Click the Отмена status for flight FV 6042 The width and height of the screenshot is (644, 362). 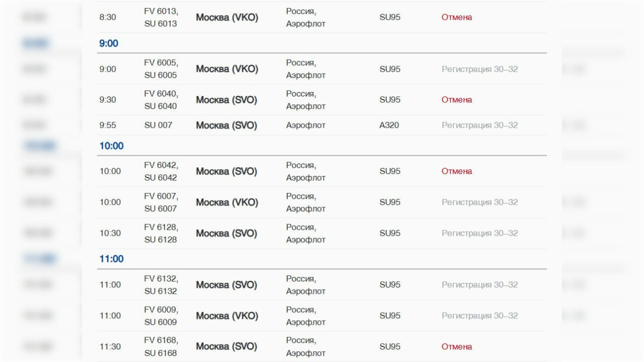click(x=456, y=171)
